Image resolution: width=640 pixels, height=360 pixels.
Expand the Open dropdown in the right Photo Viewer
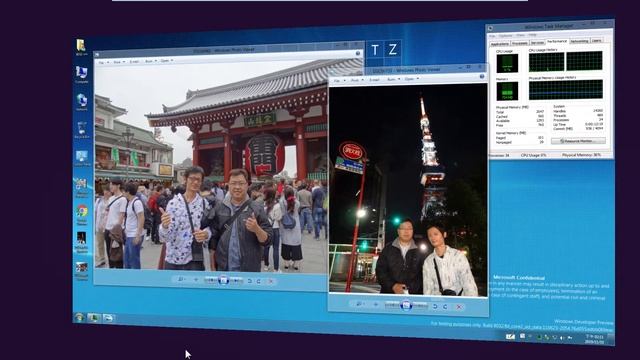point(411,79)
